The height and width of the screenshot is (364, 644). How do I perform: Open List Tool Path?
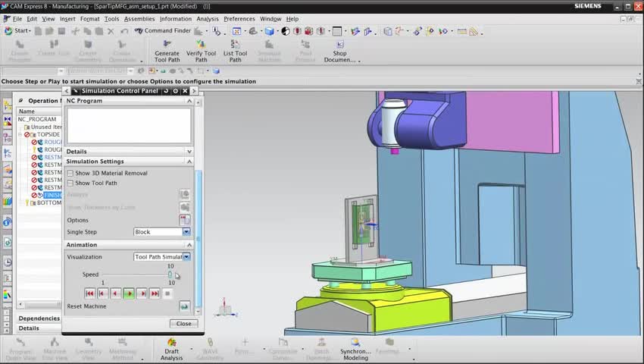(x=235, y=51)
